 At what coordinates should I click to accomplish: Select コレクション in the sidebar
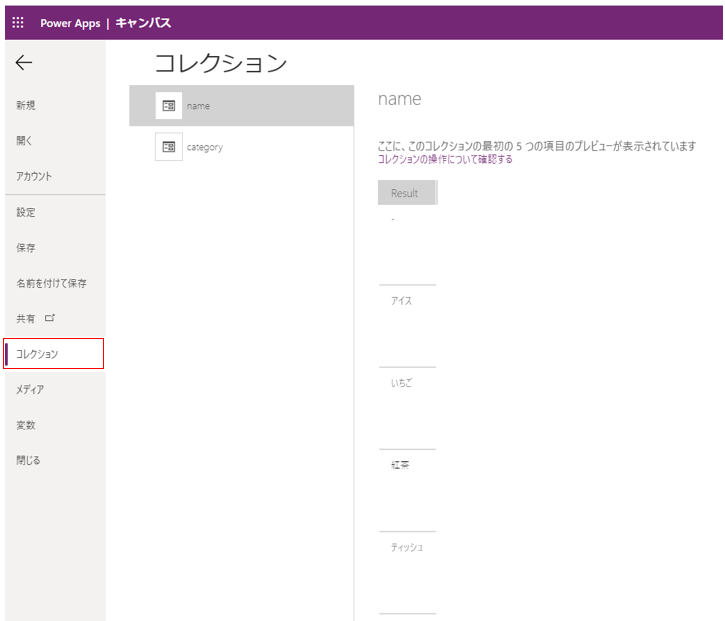(54, 354)
